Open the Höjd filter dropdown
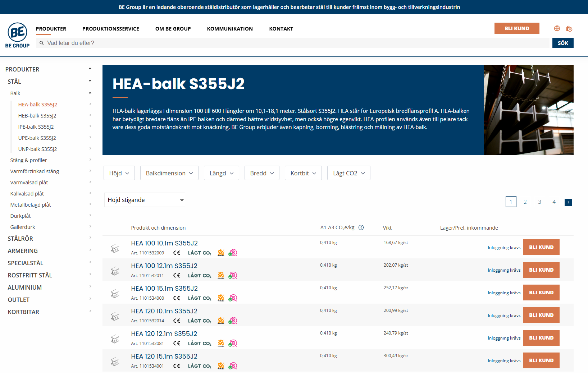This screenshot has height=373, width=588. (119, 173)
